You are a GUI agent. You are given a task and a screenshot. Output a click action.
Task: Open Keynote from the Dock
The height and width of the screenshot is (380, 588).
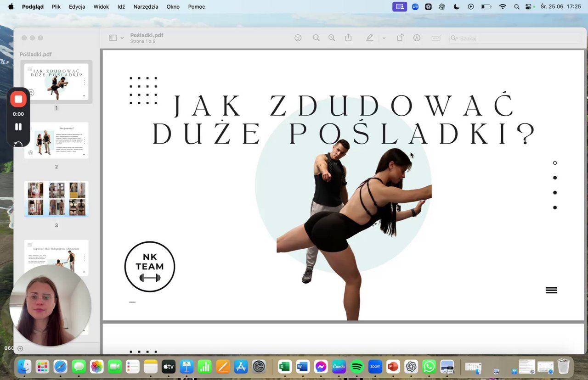tap(187, 366)
